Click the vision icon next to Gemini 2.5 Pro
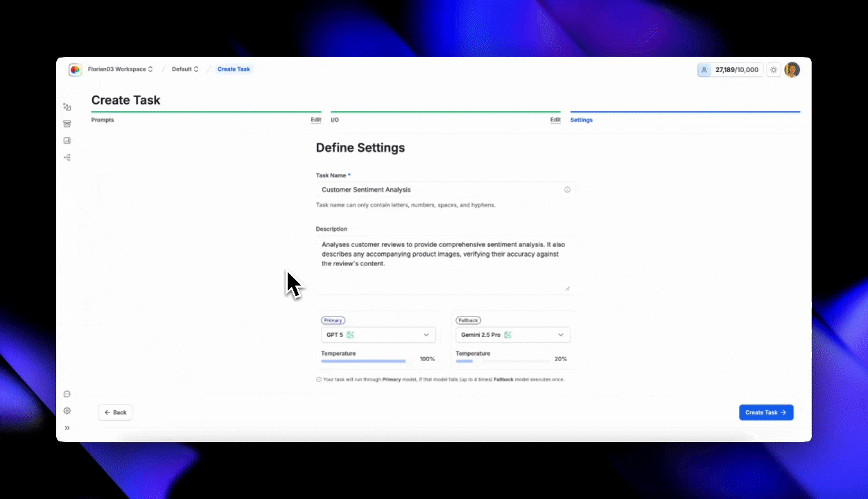The height and width of the screenshot is (499, 868). tap(507, 335)
